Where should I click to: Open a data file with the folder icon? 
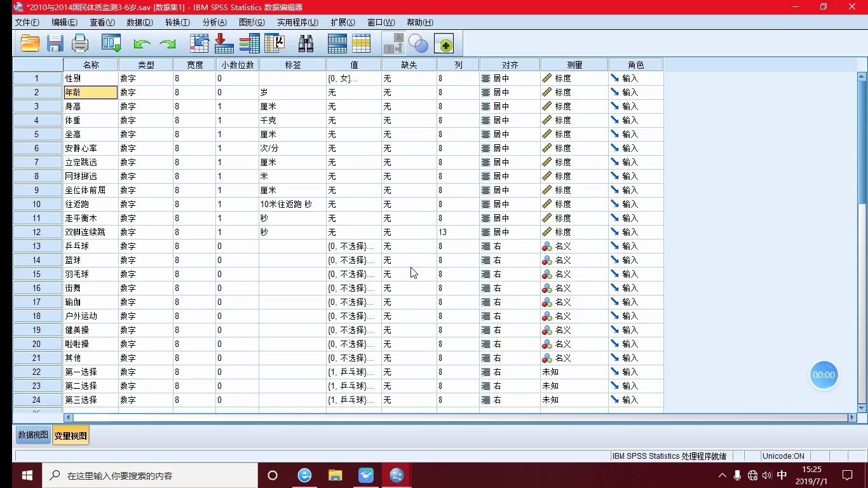[30, 43]
